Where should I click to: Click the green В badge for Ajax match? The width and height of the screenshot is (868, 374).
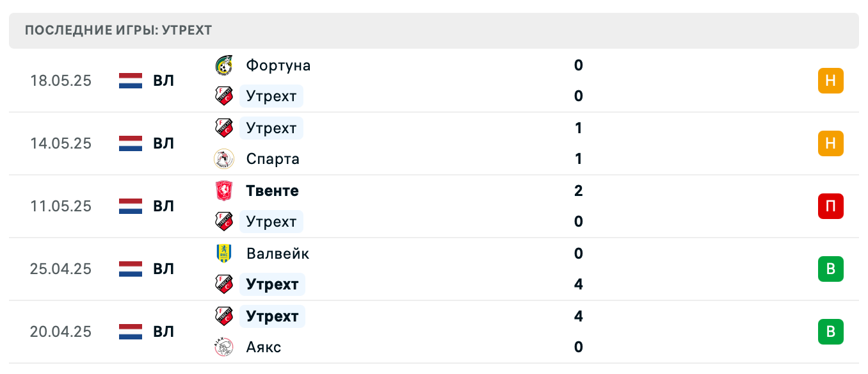(x=831, y=332)
